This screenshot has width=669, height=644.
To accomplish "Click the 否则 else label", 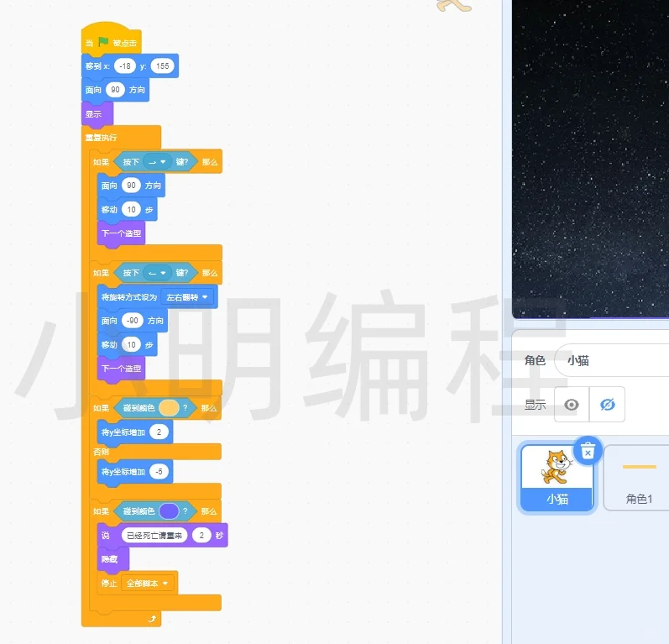I will tap(101, 452).
